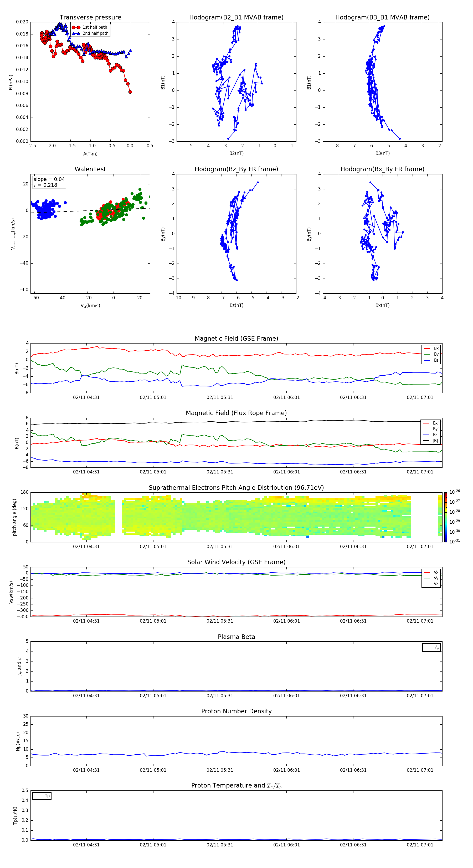Screen dimensions: 473x868
Task: Click the 'Transverse pressure' plot title
Action: click(x=90, y=18)
